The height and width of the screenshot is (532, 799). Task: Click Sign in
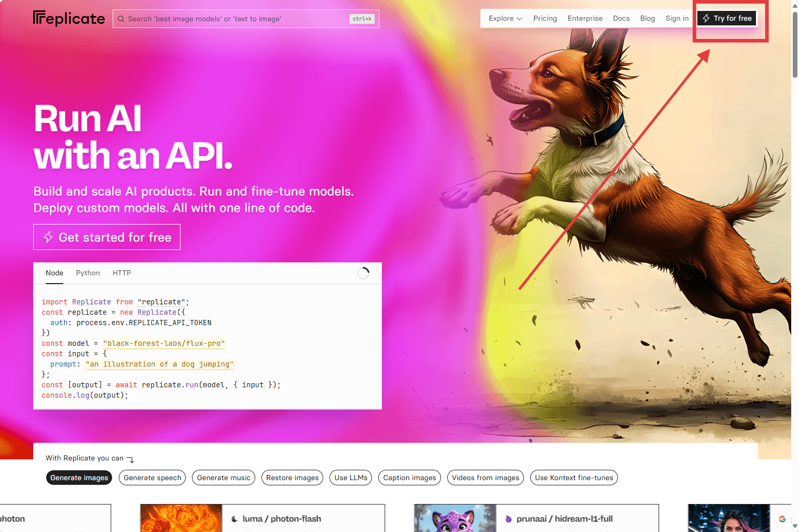(677, 18)
